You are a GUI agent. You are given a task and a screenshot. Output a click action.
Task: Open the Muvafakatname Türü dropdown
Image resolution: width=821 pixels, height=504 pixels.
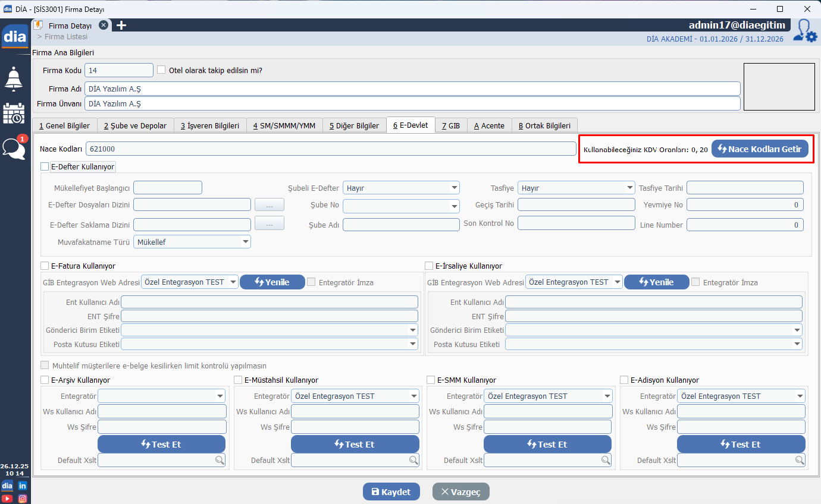point(192,242)
